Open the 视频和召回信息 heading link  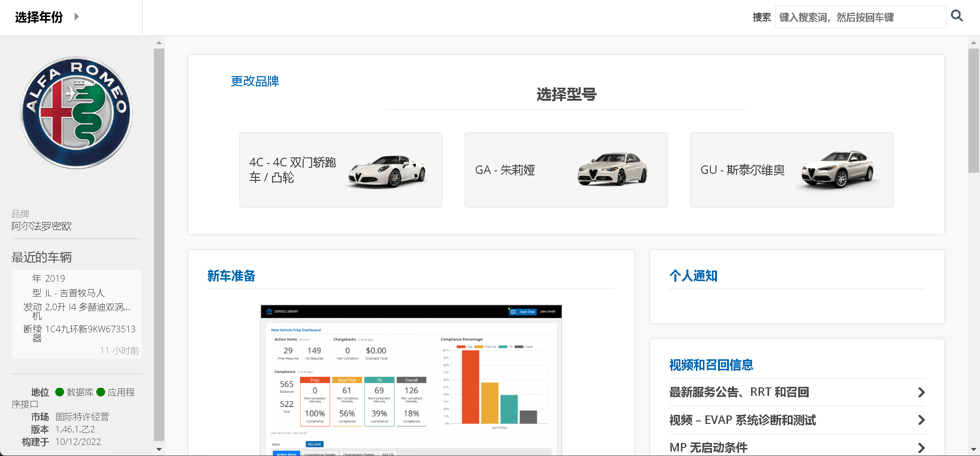711,365
